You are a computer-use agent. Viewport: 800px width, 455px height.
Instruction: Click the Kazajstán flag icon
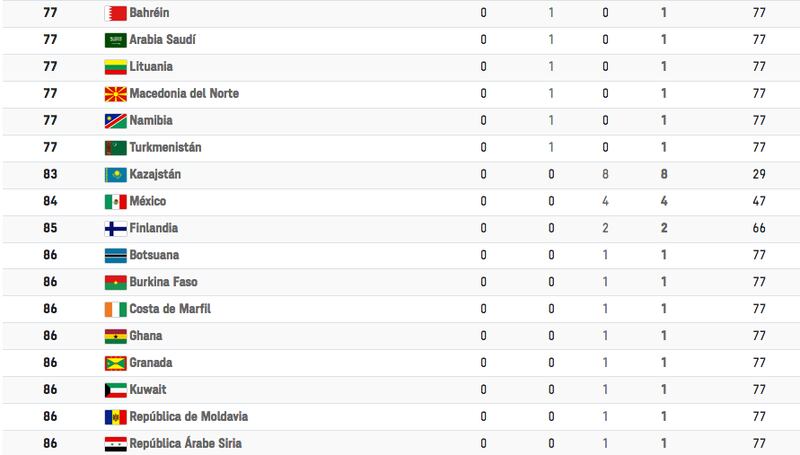coord(115,175)
